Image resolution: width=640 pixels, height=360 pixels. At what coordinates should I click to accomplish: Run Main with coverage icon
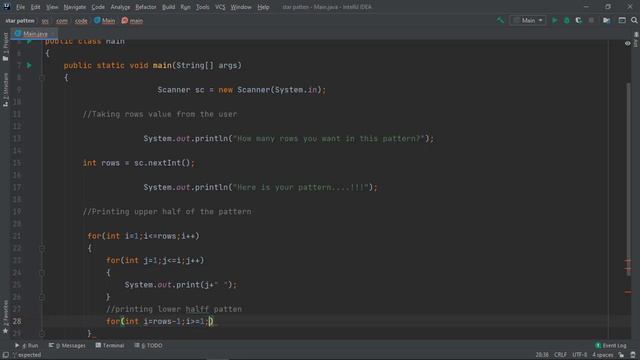pos(578,20)
